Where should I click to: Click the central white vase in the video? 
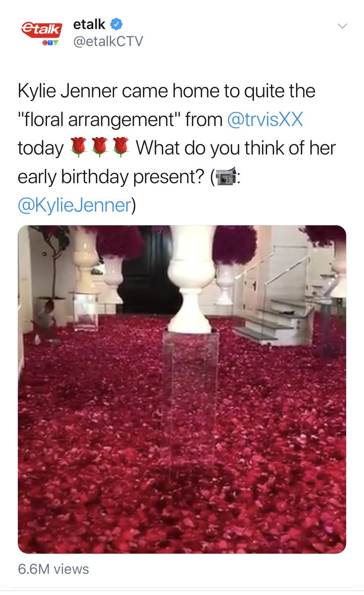(191, 279)
